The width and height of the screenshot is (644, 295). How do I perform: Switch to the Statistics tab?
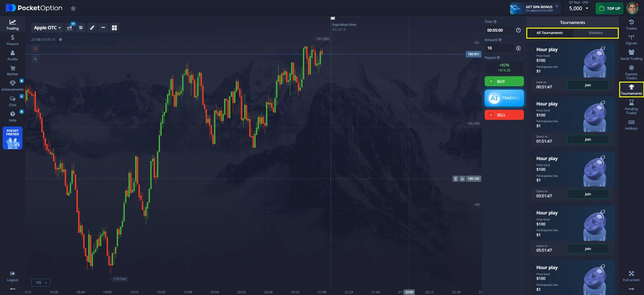[x=595, y=33]
